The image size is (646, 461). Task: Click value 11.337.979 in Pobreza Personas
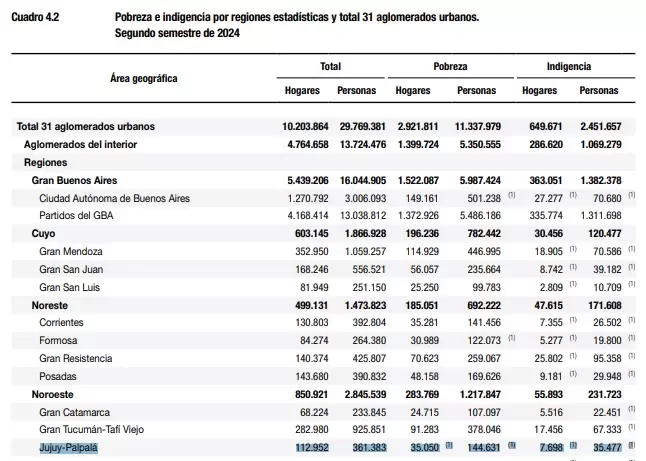478,126
